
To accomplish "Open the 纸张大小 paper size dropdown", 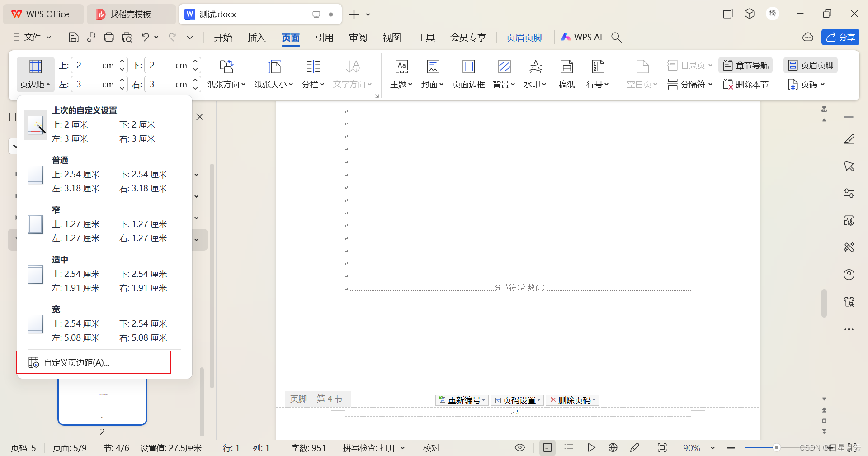I will [x=274, y=75].
